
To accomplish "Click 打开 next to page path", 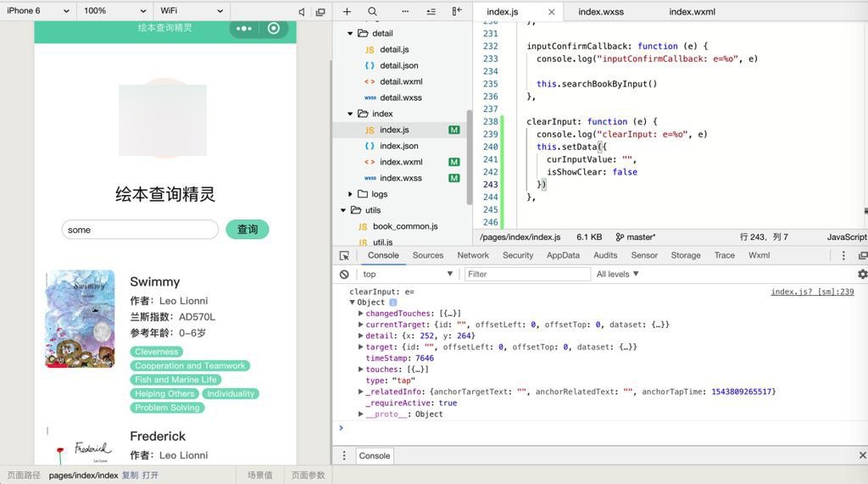I will [150, 476].
